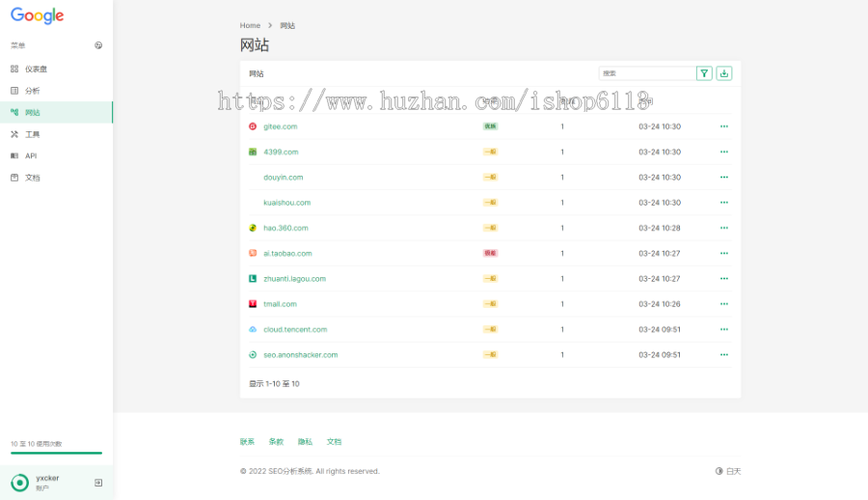The width and height of the screenshot is (868, 500).
Task: Click the seo.anonshacker.com favicon
Action: coord(253,355)
